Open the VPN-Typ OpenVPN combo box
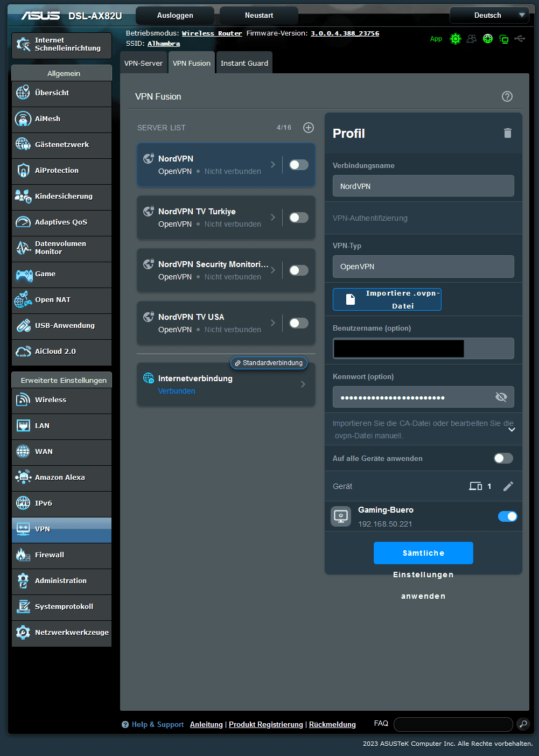The image size is (539, 756). click(x=423, y=267)
